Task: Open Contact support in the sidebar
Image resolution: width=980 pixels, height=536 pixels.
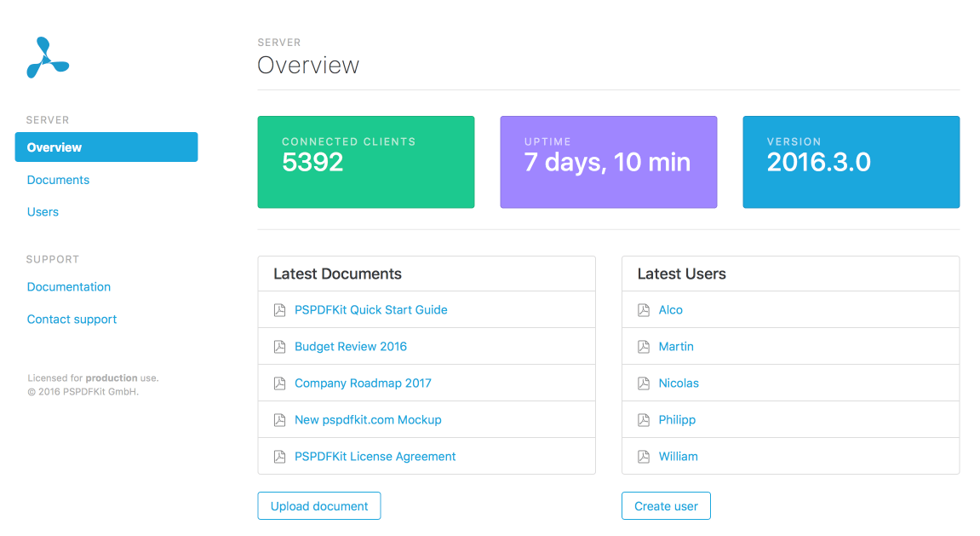Action: (72, 320)
